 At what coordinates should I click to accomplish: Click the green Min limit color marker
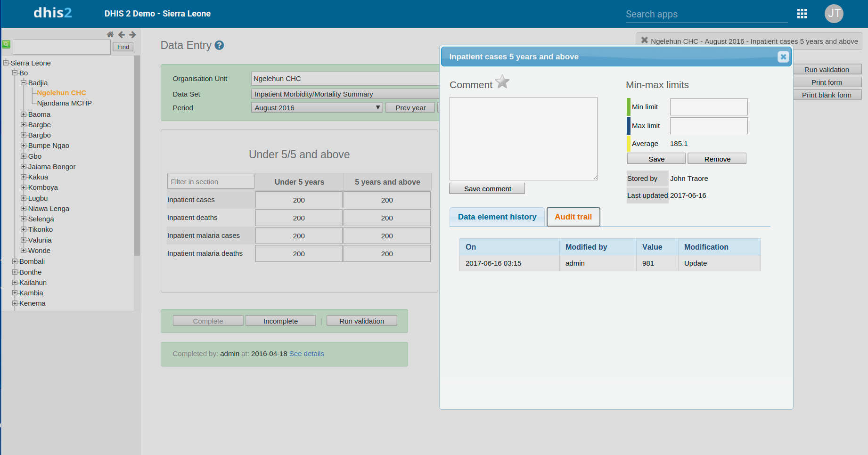(x=629, y=107)
